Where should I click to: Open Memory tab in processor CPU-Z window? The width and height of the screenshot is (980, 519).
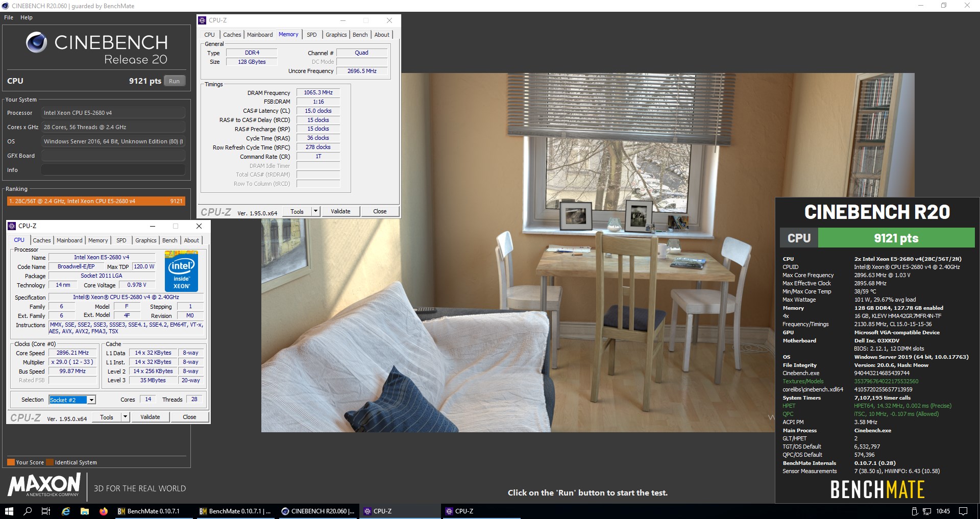98,240
